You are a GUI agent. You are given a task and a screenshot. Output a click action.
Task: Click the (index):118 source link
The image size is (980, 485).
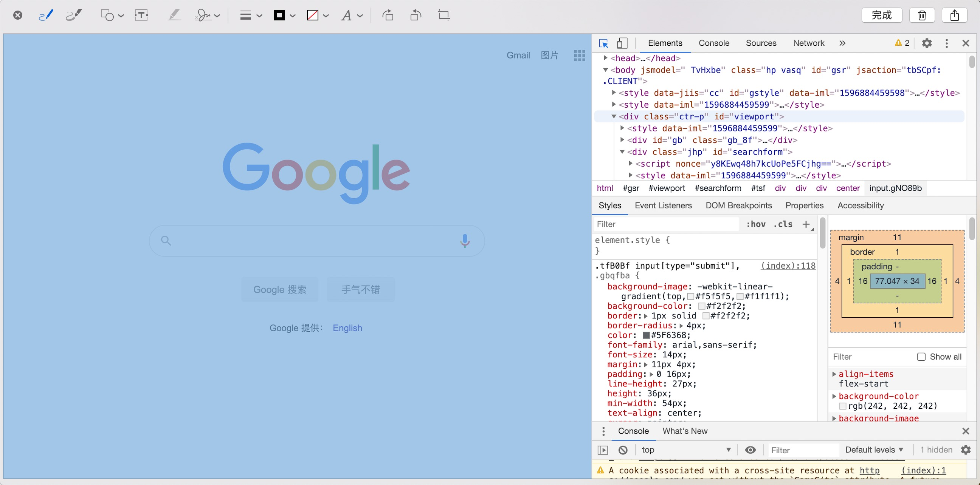(788, 266)
